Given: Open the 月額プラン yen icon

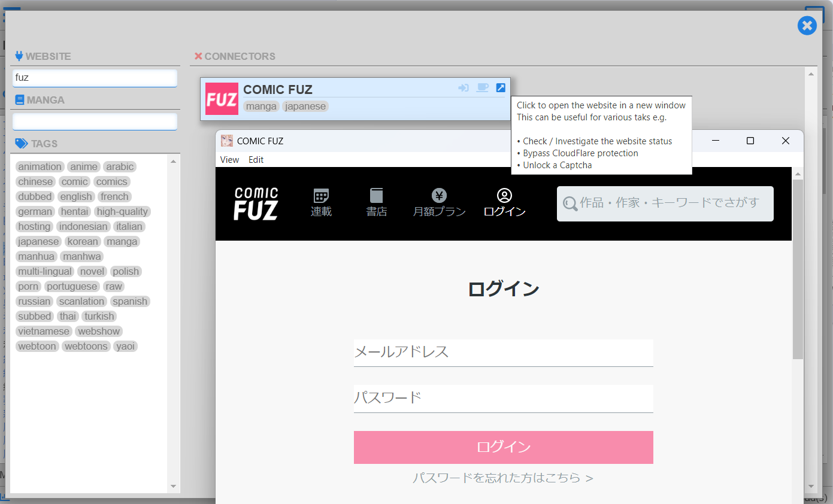Looking at the screenshot, I should [x=439, y=196].
